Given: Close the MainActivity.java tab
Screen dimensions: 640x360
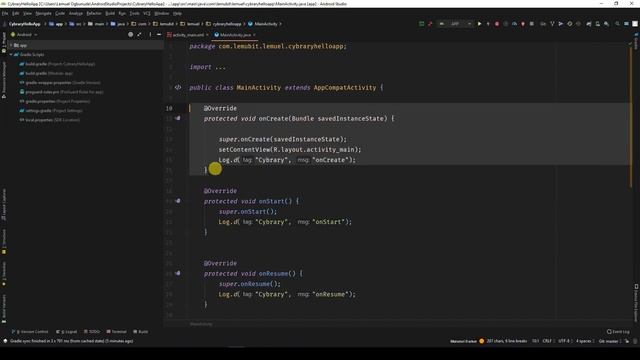Looking at the screenshot, I should pos(254,35).
